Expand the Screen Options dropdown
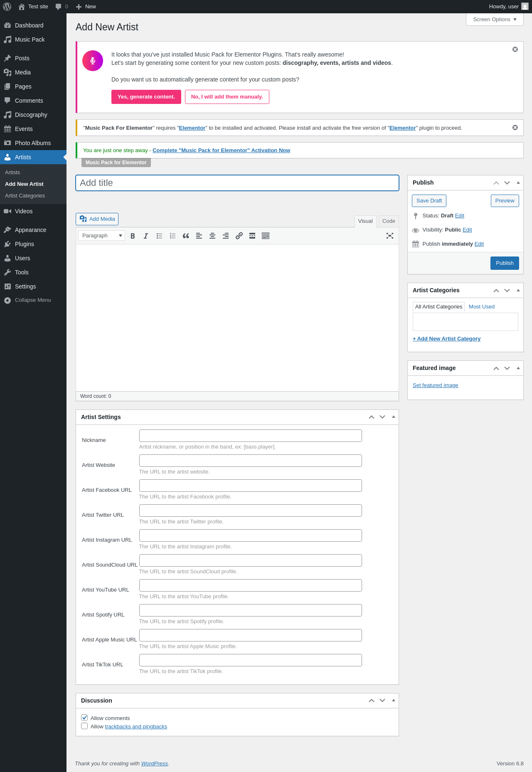The width and height of the screenshot is (532, 772). 495,20
